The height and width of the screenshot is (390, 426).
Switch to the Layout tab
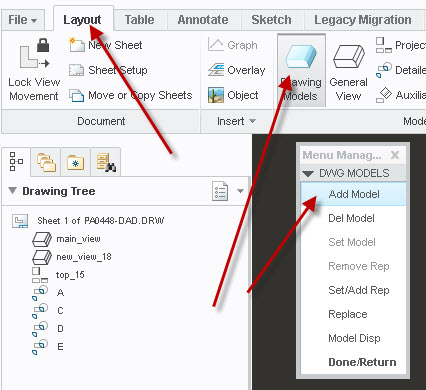point(82,20)
